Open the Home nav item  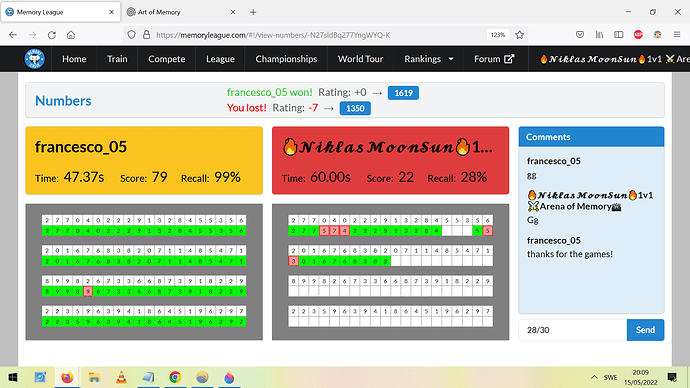click(x=74, y=59)
